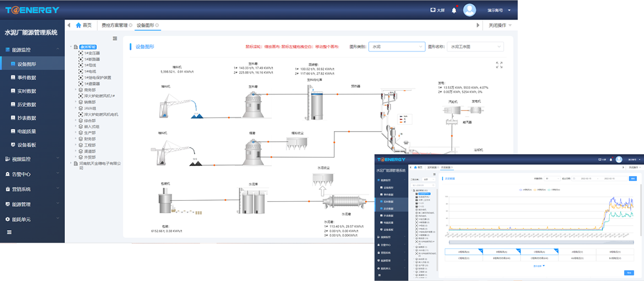Click the 渠道部 layers icon in tree
Image resolution: width=644 pixels, height=281 pixels.
pos(81,151)
